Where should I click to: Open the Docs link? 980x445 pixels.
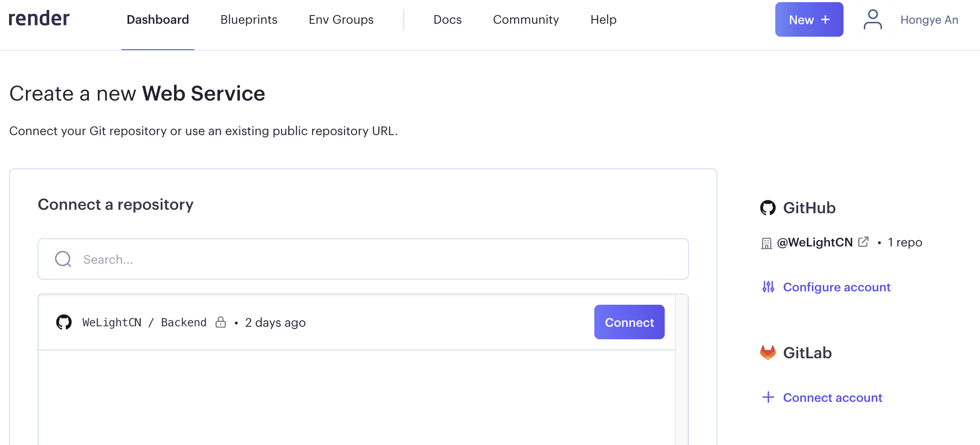coord(447,20)
